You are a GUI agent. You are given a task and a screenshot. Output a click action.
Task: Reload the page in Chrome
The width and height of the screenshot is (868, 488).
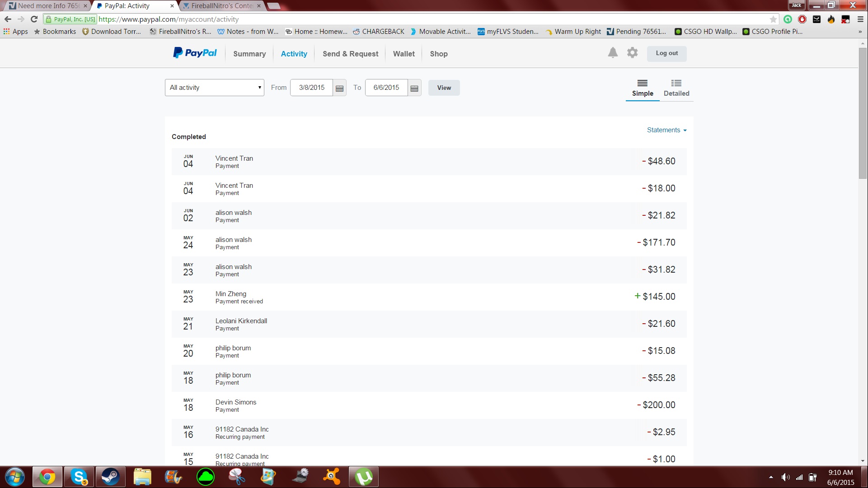click(34, 19)
